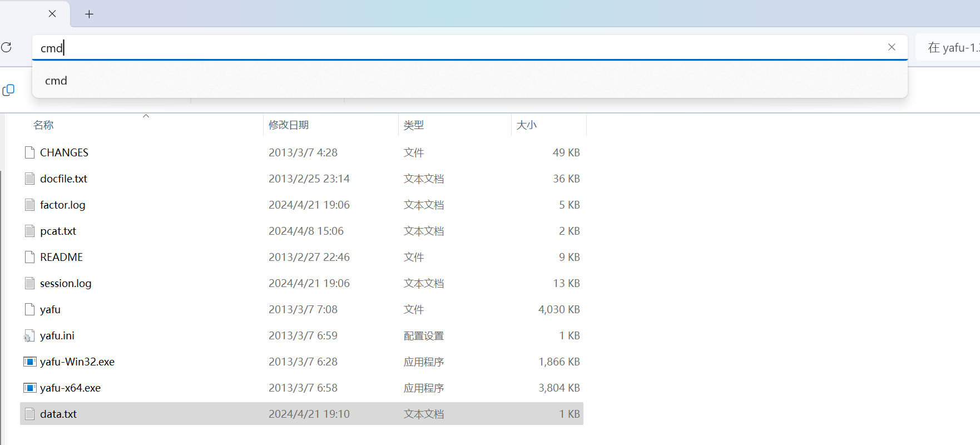
Task: Open a new tab with the plus icon
Action: click(89, 14)
